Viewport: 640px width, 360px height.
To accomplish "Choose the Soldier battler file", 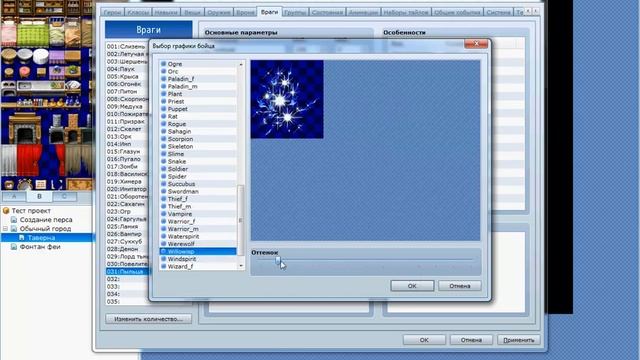I will click(x=198, y=169).
